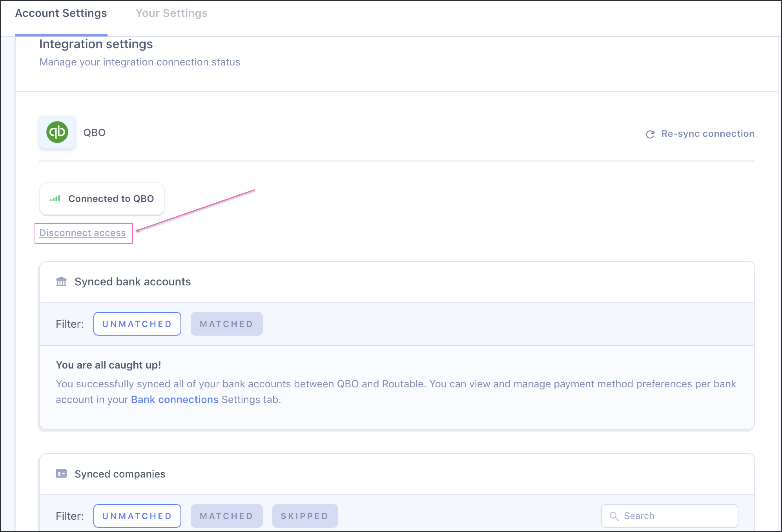
Task: Switch to the Account Settings tab
Action: point(61,14)
